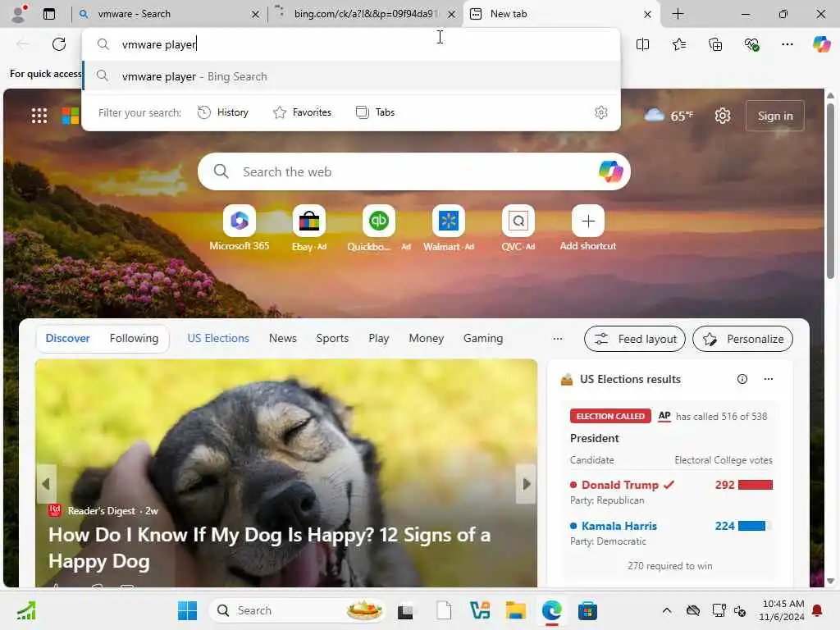Click the Edge icon on the taskbar

tap(551, 610)
